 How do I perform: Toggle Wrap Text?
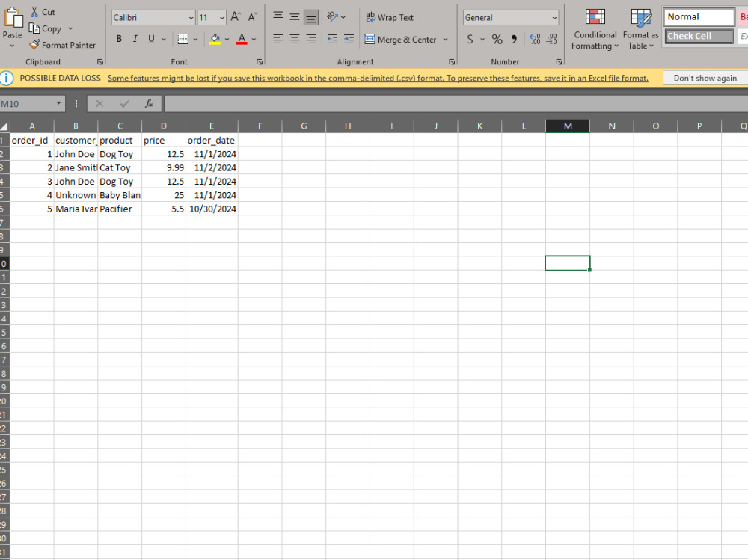(390, 18)
